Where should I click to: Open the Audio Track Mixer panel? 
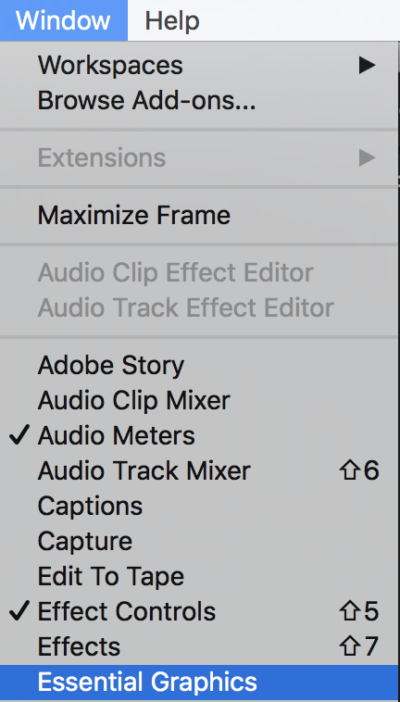[x=200, y=471]
